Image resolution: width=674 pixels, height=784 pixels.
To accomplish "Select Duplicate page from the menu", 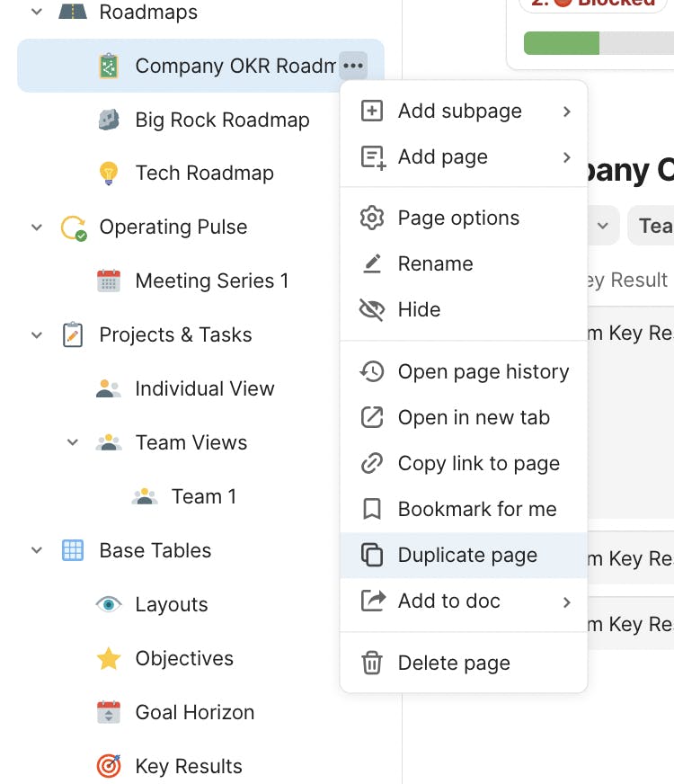I will 467,556.
